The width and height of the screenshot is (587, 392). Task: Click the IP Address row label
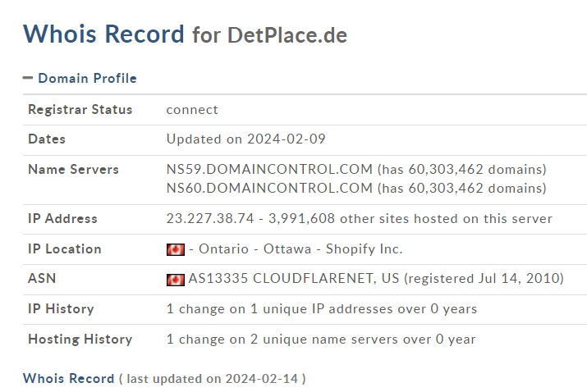click(x=62, y=218)
